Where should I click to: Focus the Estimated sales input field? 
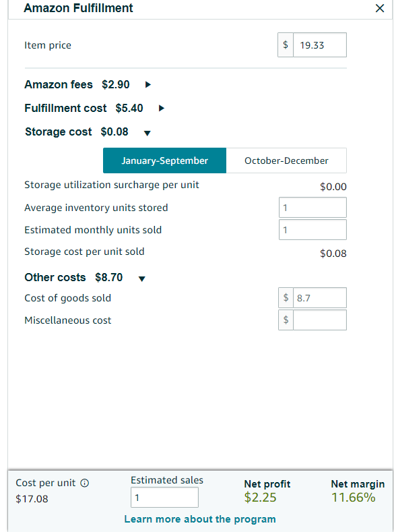click(x=164, y=498)
